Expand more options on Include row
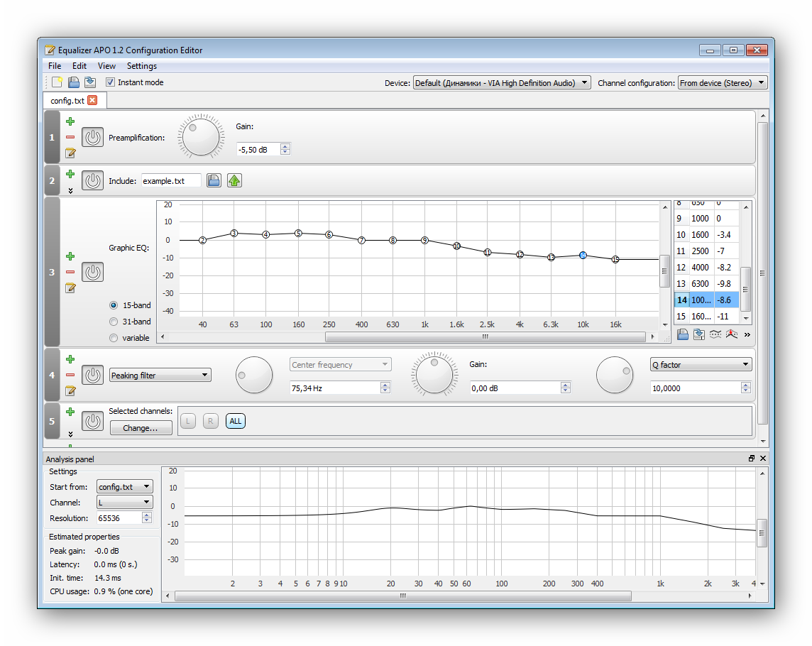 pos(70,191)
